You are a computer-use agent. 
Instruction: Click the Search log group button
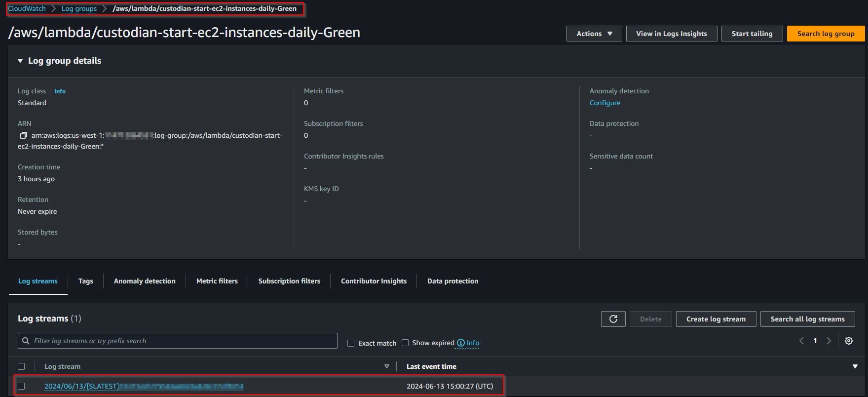pyautogui.click(x=826, y=34)
